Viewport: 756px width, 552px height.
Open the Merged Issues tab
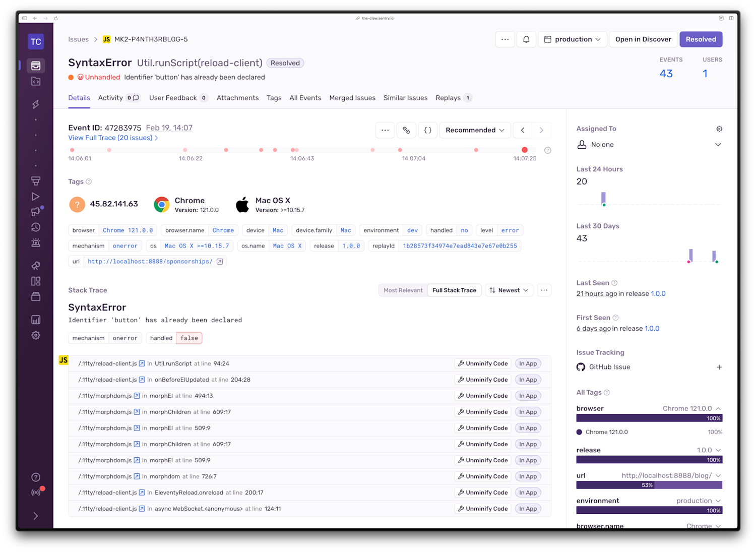(352, 98)
